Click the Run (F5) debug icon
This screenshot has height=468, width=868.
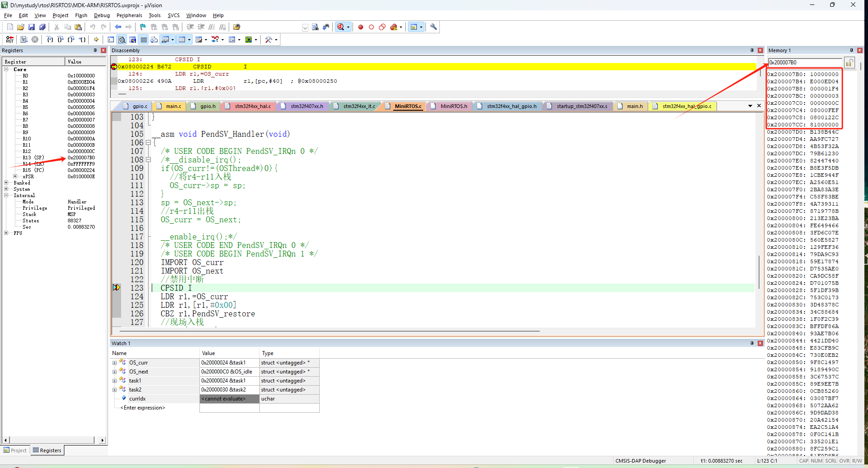click(x=24, y=40)
